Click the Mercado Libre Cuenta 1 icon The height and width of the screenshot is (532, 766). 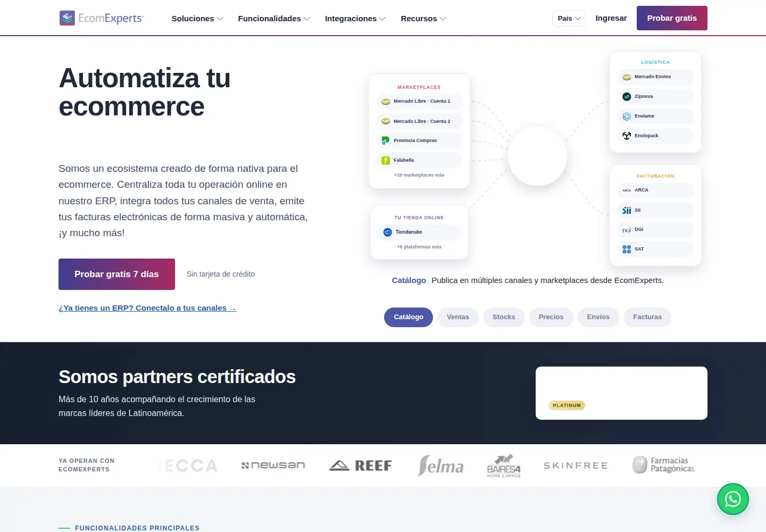coord(386,102)
